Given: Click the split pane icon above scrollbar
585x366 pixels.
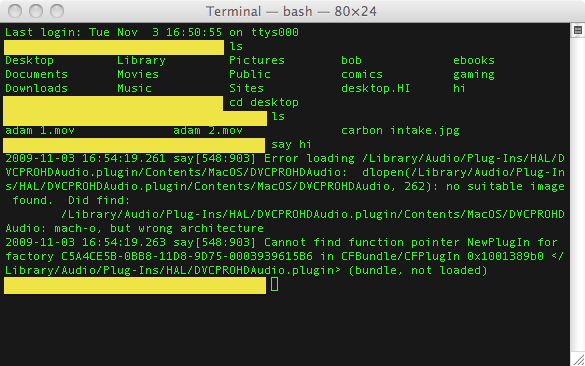Looking at the screenshot, I should click(x=578, y=30).
